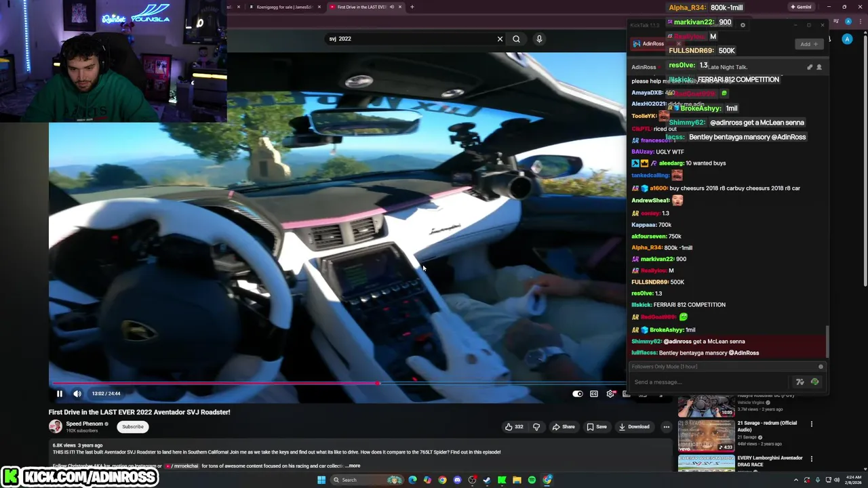
Task: Toggle closed captions on the video
Action: pos(594,394)
